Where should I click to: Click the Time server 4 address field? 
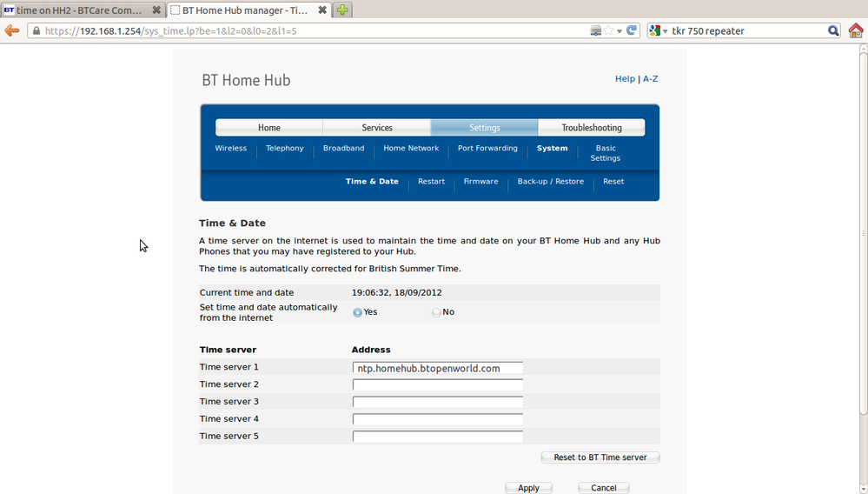pyautogui.click(x=438, y=419)
